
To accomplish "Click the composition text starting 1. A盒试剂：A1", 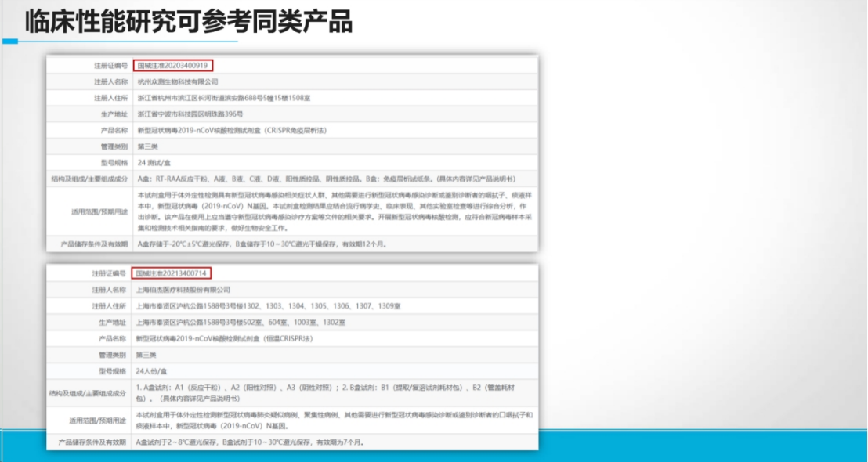I will [x=326, y=393].
